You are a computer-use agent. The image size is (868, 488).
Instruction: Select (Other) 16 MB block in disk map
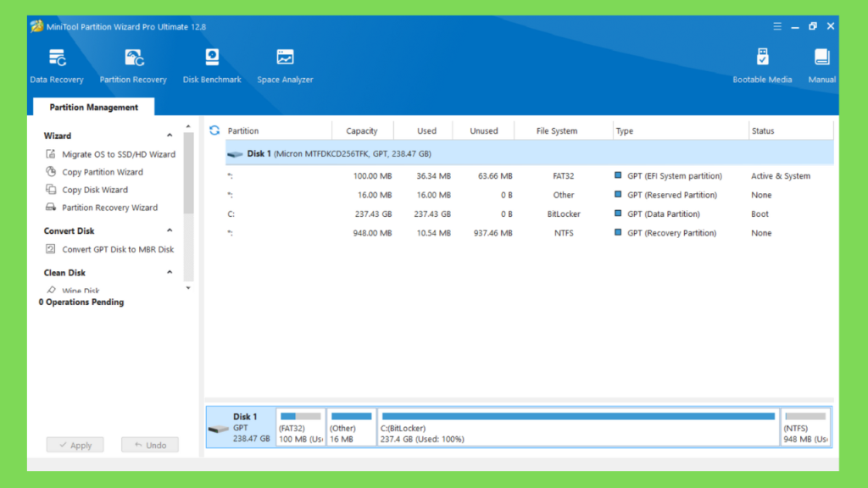(x=351, y=427)
